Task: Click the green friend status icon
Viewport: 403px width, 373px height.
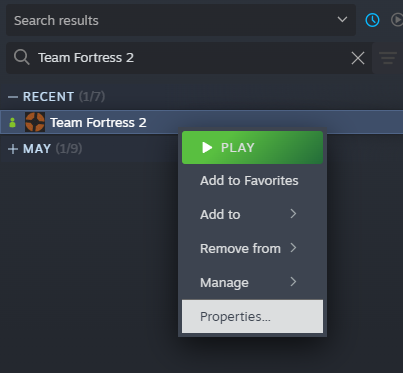Action: coord(13,122)
